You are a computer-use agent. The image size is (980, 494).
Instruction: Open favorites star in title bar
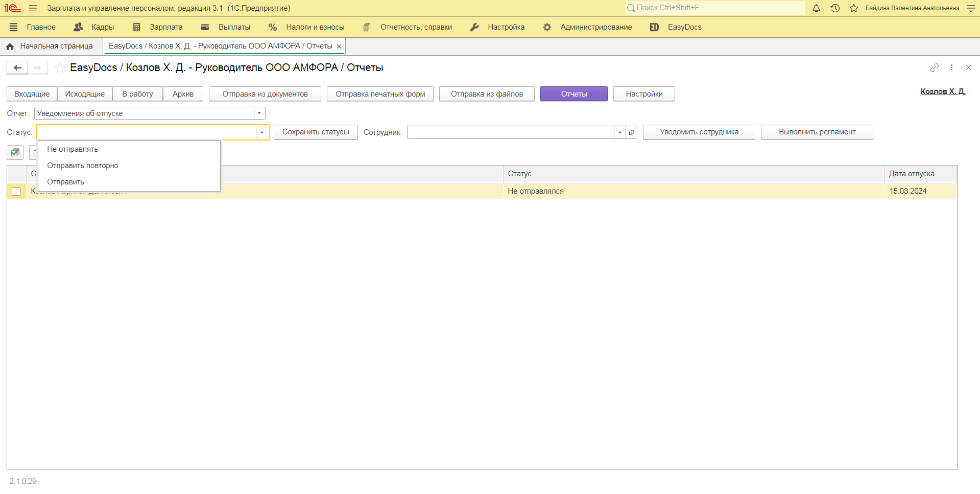click(x=853, y=8)
